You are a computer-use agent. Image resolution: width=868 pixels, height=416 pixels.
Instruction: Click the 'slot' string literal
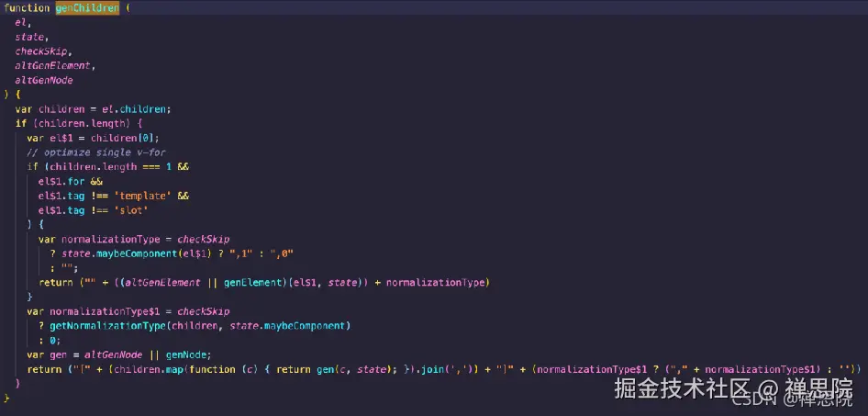(131, 210)
